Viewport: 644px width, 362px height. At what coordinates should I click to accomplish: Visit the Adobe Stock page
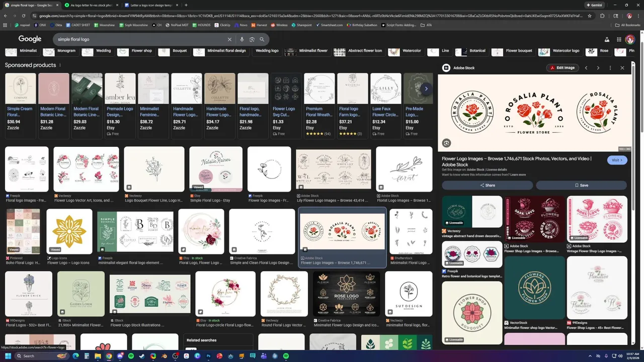coord(617,160)
